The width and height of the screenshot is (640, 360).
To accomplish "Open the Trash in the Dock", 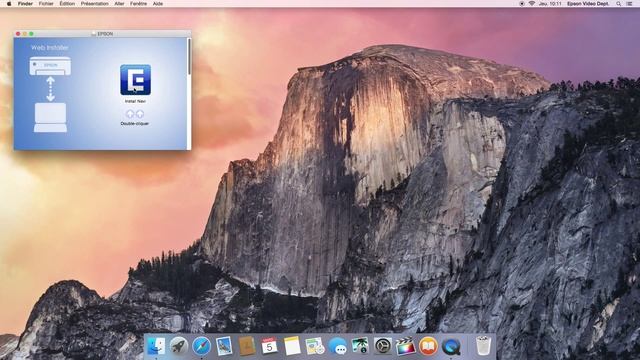I will point(483,346).
